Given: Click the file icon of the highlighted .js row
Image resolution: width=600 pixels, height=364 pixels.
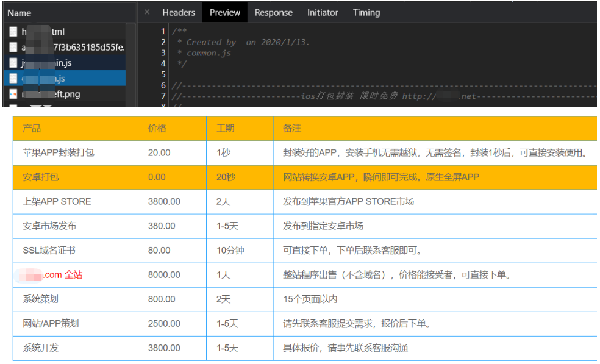Looking at the screenshot, I should point(13,79).
